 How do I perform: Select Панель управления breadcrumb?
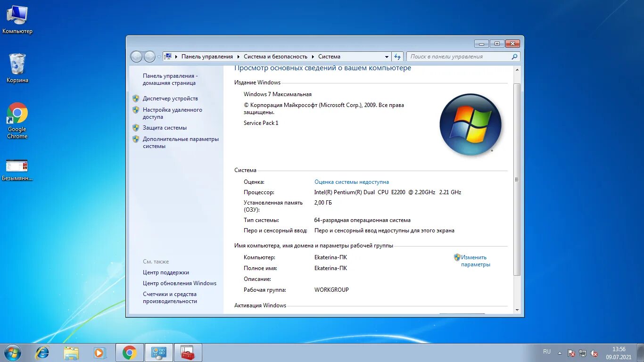(x=207, y=57)
